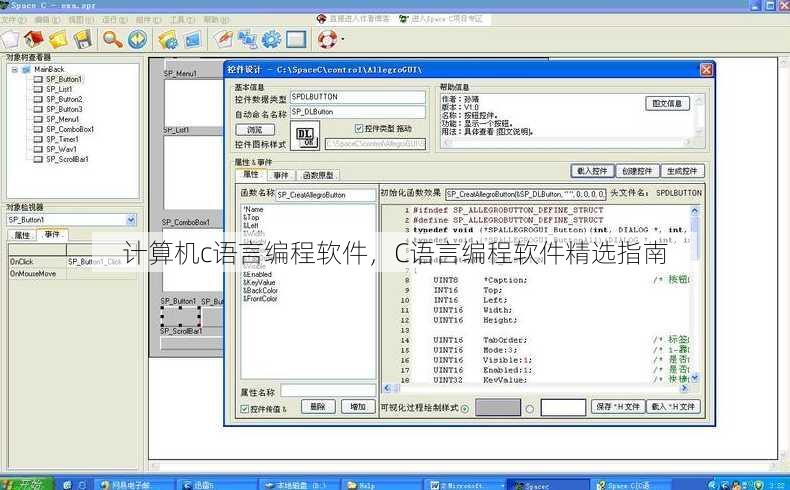Click the DL OK control icon preview
Viewport: 790px width, 490px height.
click(x=305, y=136)
